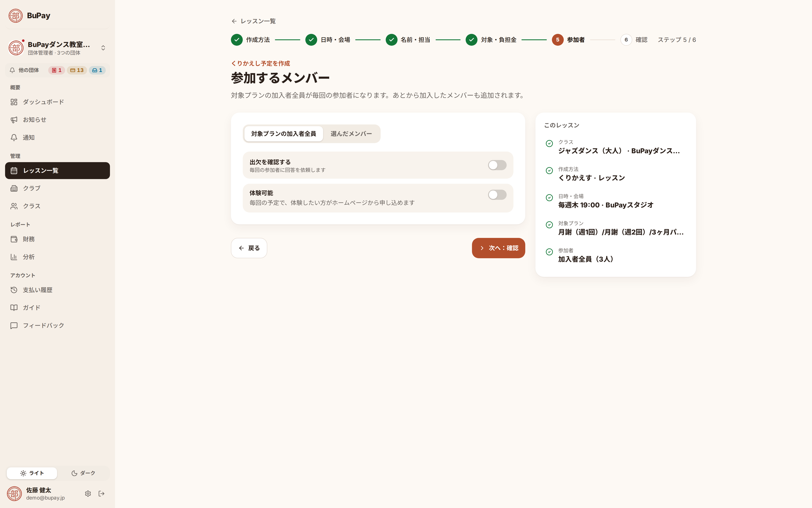Screen dimensions: 812x508
Task: Click the current step 5 参加者 indicator
Action: point(568,40)
